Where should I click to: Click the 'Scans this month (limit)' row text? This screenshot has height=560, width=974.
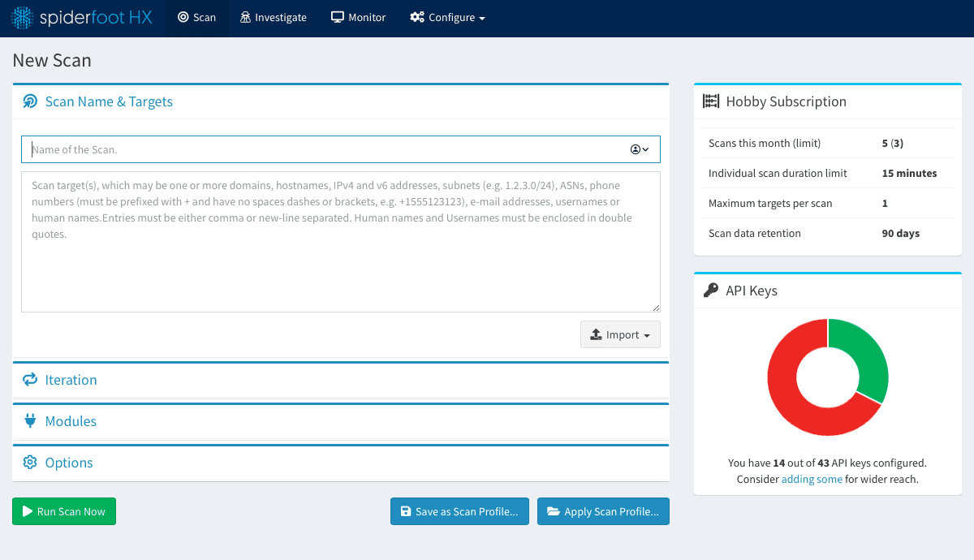pos(765,143)
